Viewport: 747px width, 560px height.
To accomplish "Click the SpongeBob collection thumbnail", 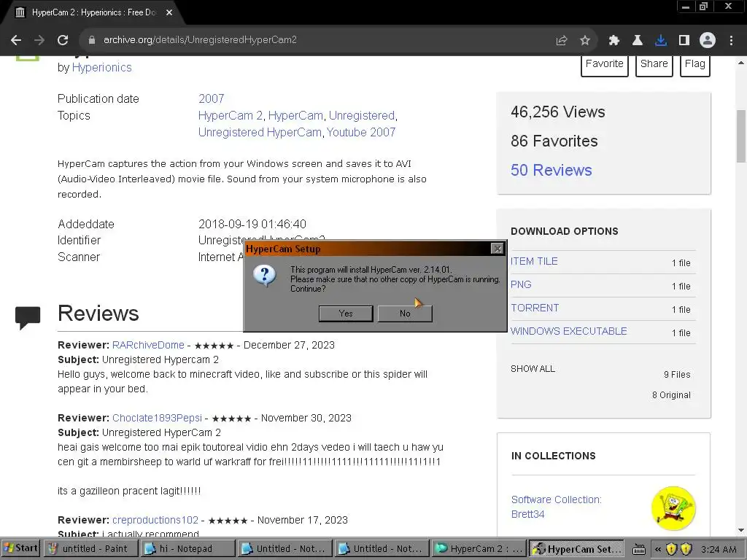I will [673, 508].
